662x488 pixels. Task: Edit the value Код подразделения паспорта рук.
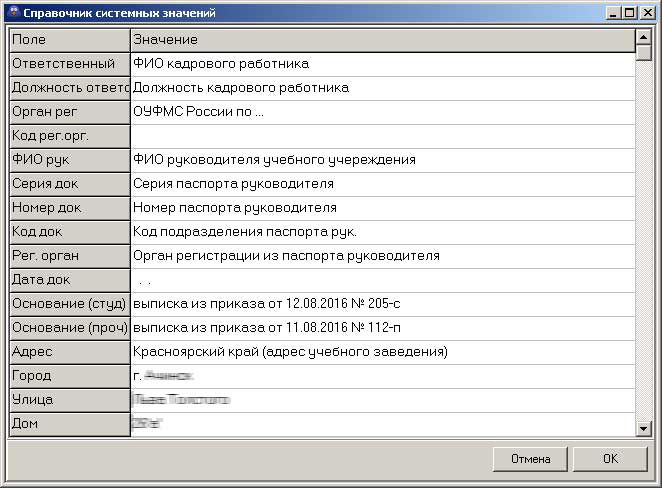383,233
